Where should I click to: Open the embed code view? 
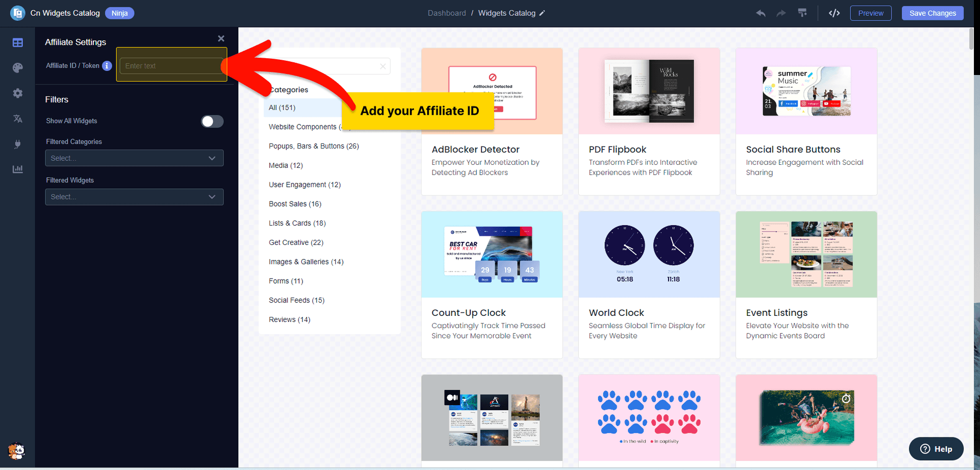[x=834, y=13]
